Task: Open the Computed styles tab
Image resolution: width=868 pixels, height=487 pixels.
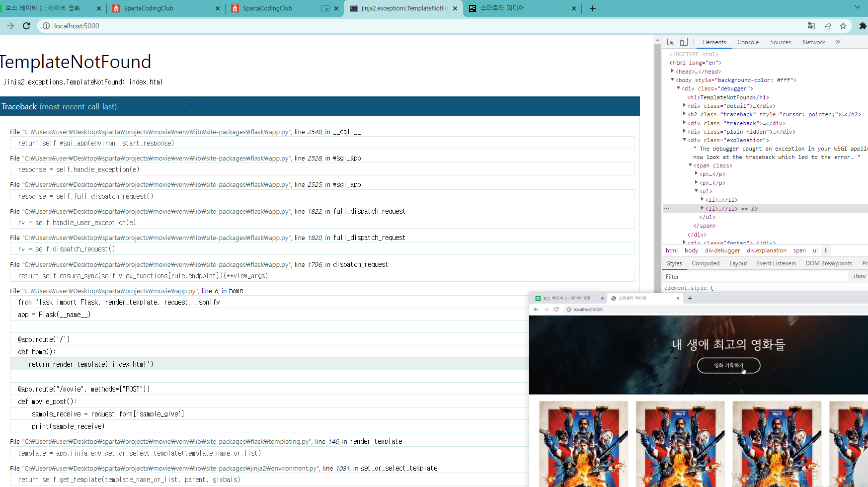Action: pyautogui.click(x=706, y=263)
